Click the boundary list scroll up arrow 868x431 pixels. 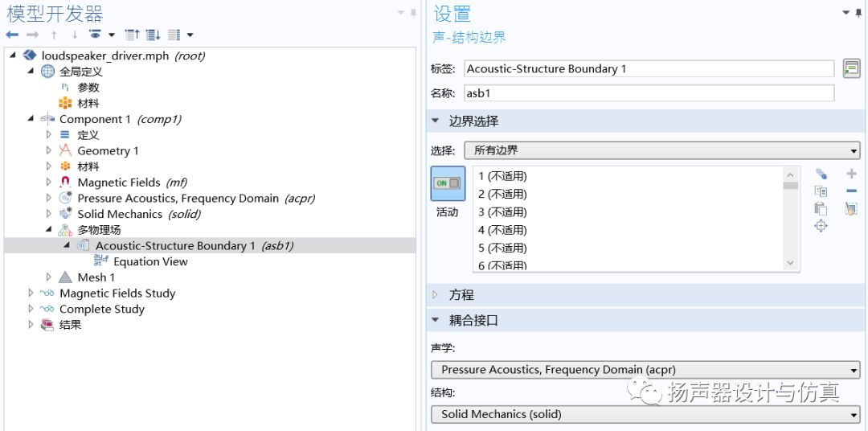pos(791,173)
